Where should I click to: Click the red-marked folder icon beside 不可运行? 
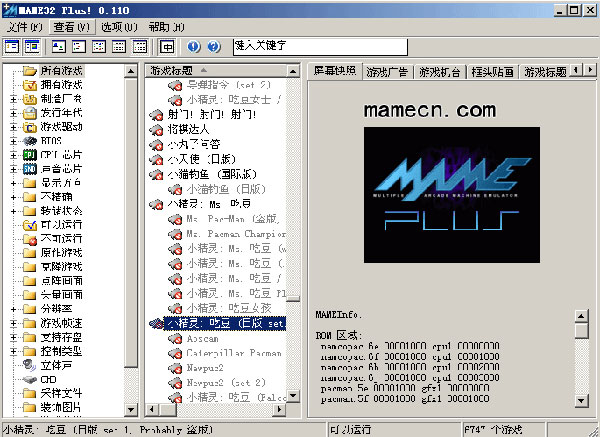point(29,239)
